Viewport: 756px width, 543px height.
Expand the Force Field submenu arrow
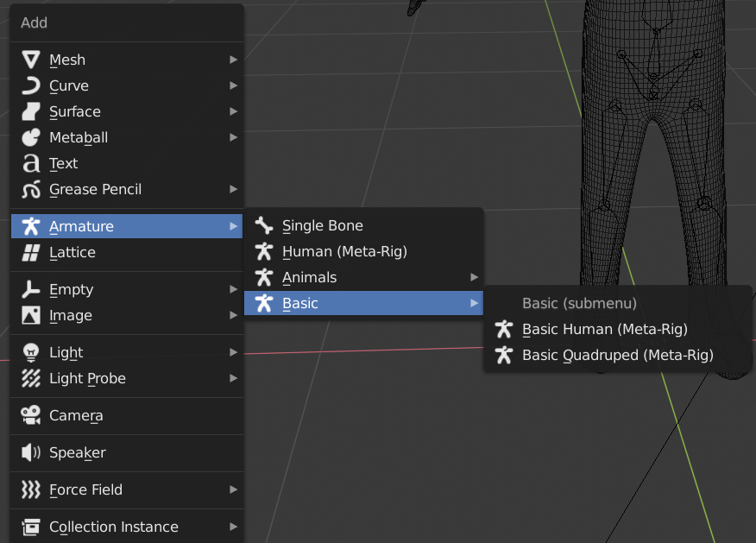click(233, 489)
